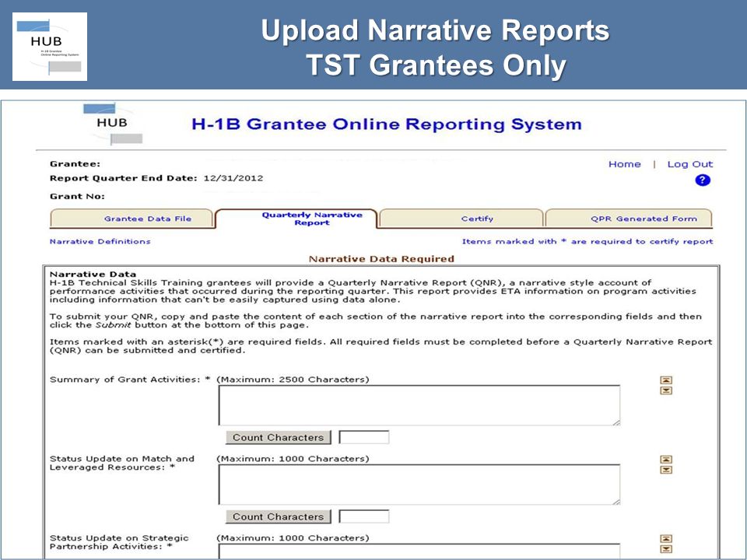Click the 'Items marked with * are required' note

(587, 241)
